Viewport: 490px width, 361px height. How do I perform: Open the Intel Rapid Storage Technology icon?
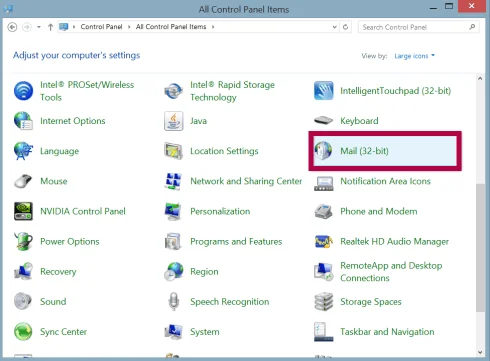tap(173, 91)
